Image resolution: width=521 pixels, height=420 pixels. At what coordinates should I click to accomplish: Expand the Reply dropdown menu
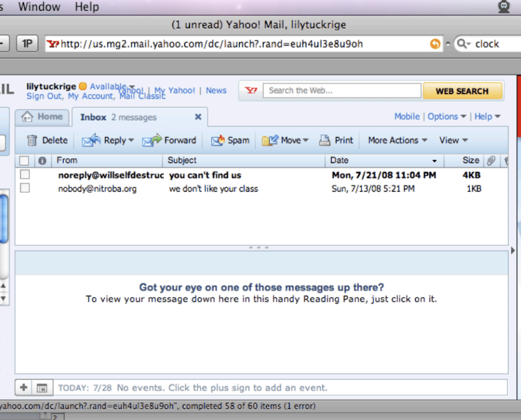(x=130, y=141)
